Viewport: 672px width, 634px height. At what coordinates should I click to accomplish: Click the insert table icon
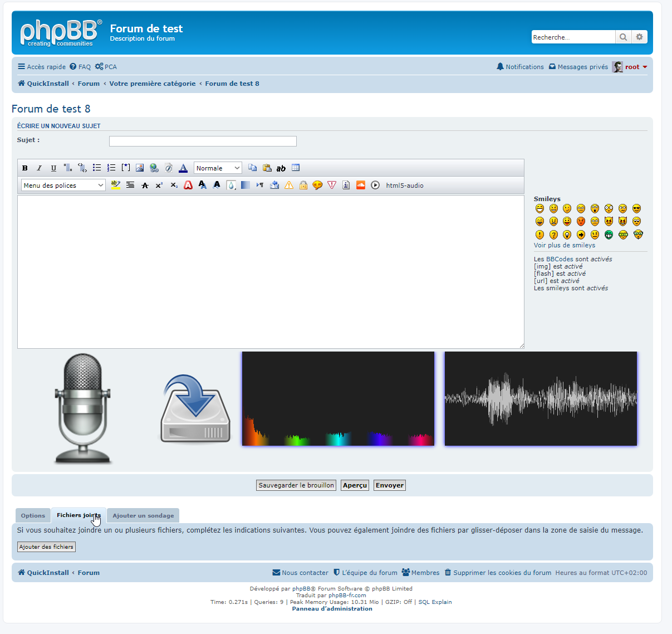point(296,168)
